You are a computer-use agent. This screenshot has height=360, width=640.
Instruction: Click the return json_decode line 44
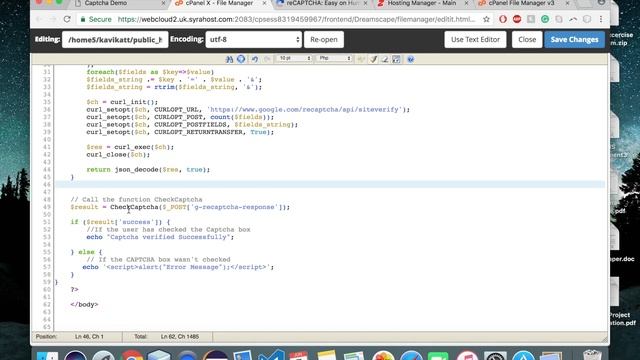pos(148,169)
